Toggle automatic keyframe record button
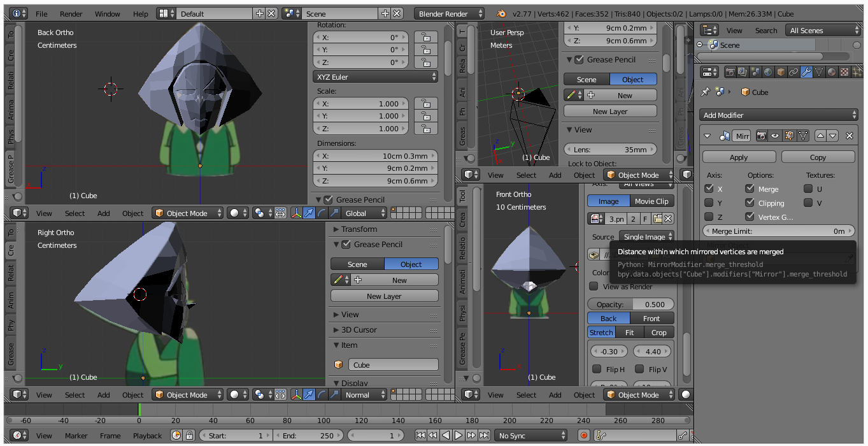 pyautogui.click(x=583, y=435)
